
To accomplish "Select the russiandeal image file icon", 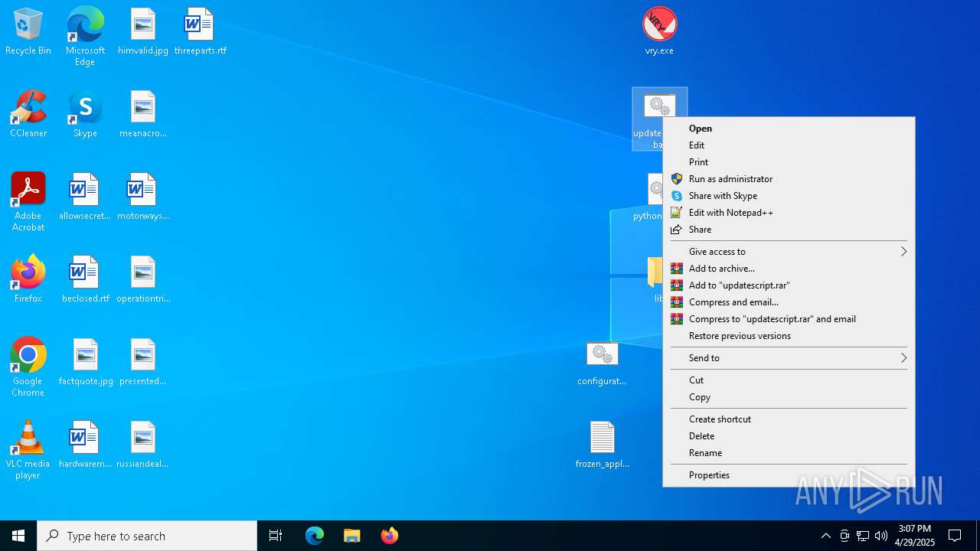I will 143,445.
